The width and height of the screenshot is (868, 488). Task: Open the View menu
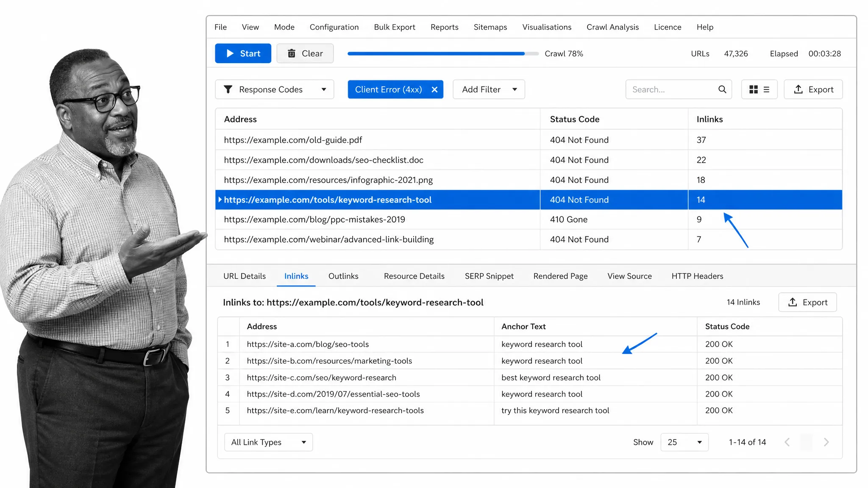point(250,27)
